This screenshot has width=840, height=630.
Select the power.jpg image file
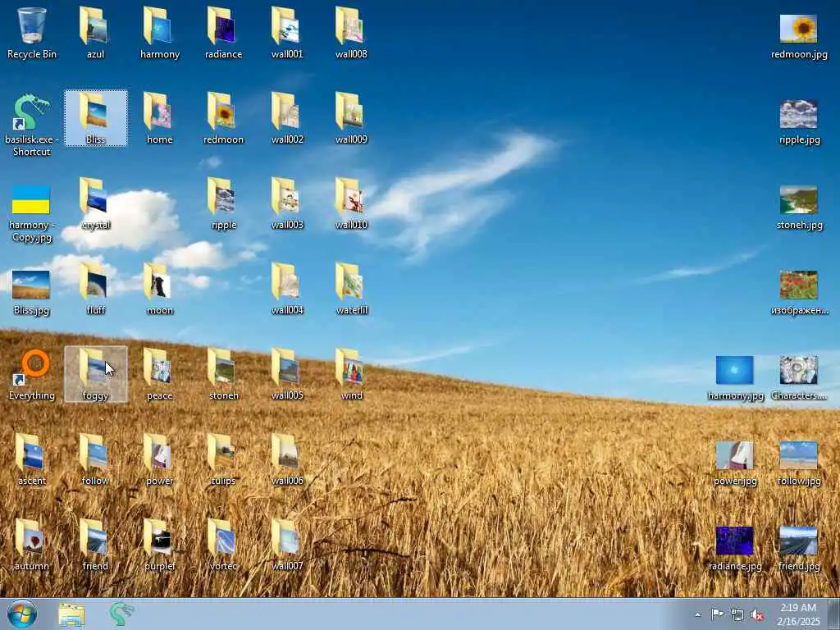click(735, 463)
